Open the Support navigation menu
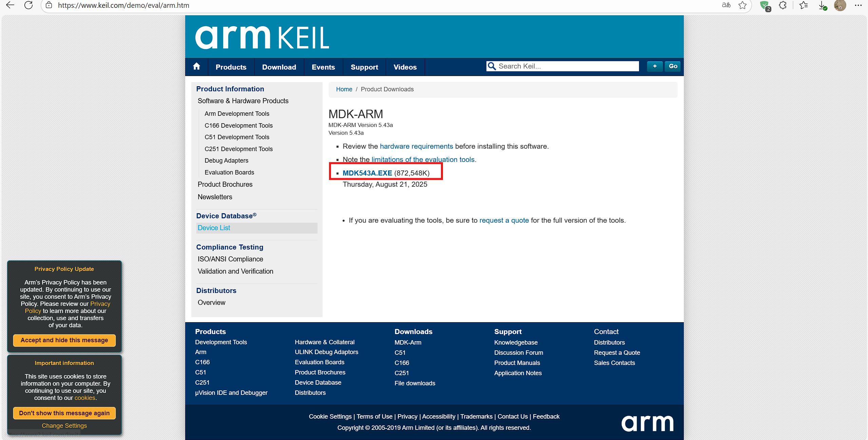868x440 pixels. coord(364,67)
